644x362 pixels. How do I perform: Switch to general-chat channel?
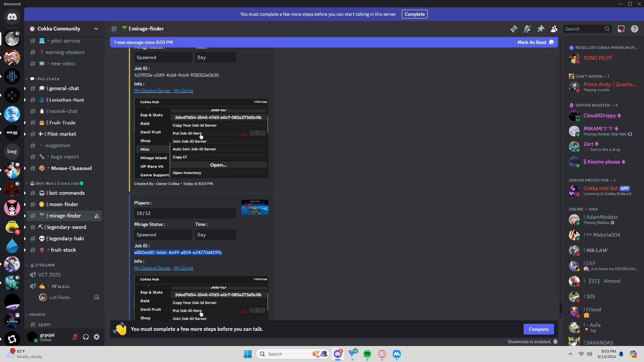[x=64, y=88]
